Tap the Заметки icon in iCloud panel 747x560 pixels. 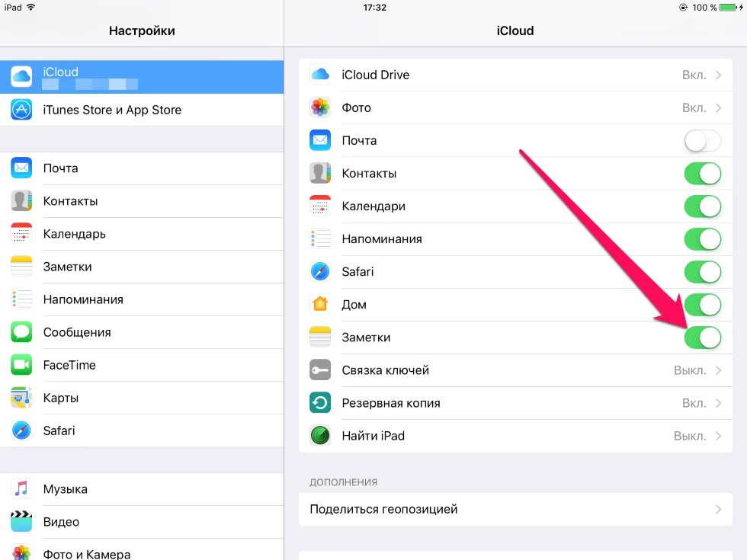click(320, 337)
